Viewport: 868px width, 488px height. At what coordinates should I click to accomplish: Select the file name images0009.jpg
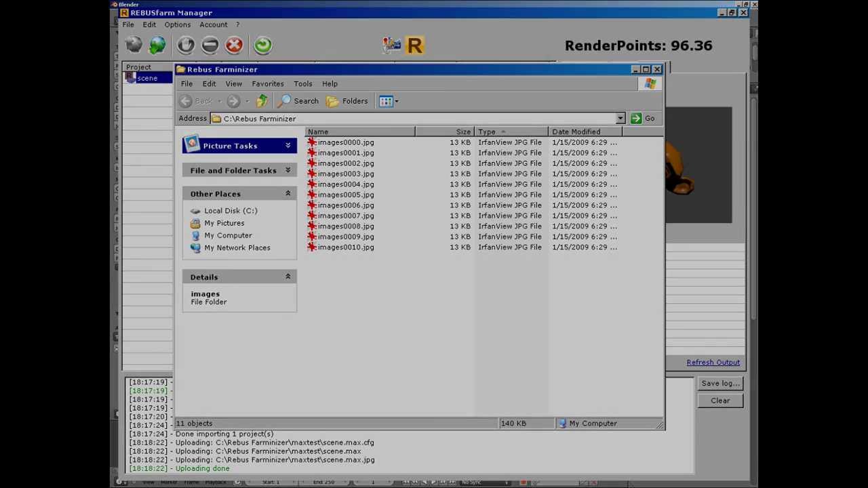346,237
